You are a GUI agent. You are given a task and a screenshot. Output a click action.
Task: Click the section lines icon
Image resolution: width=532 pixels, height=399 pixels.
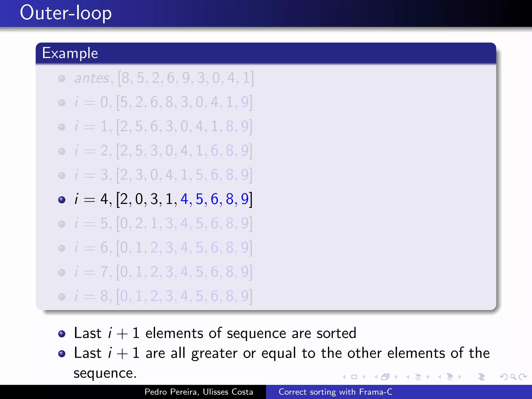click(x=450, y=377)
